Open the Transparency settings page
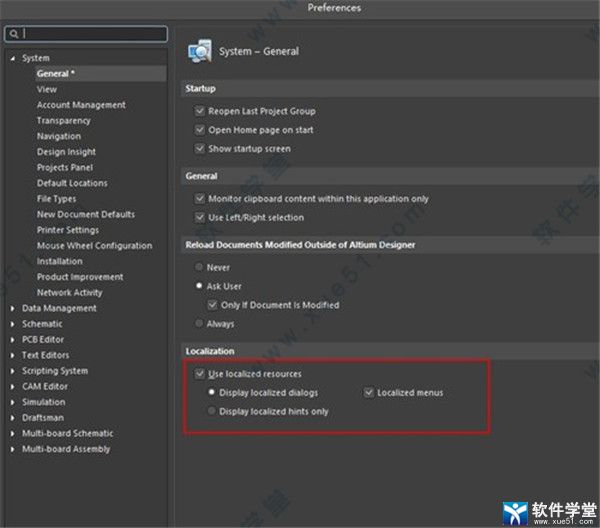 tap(64, 121)
